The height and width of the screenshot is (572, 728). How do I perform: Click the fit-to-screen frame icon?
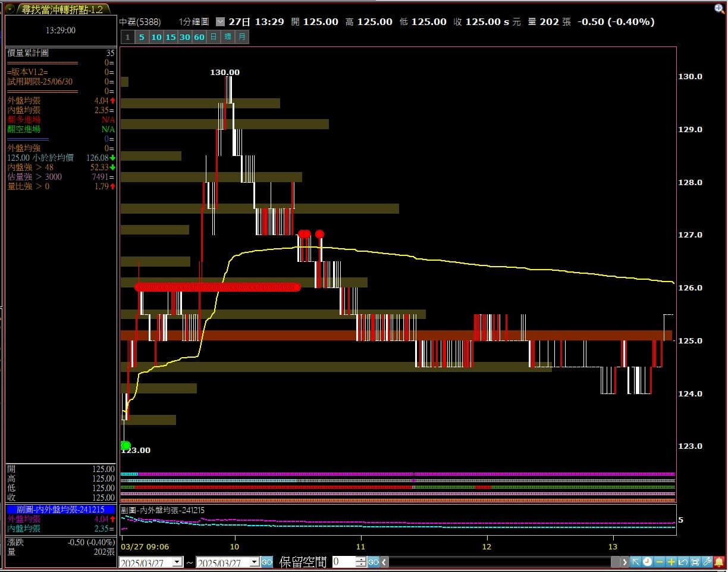click(x=695, y=562)
